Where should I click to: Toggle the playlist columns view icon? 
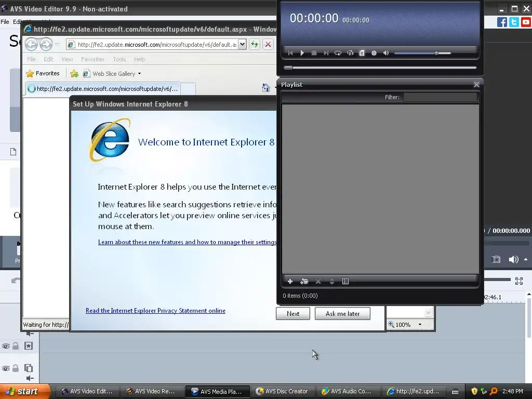tap(345, 281)
